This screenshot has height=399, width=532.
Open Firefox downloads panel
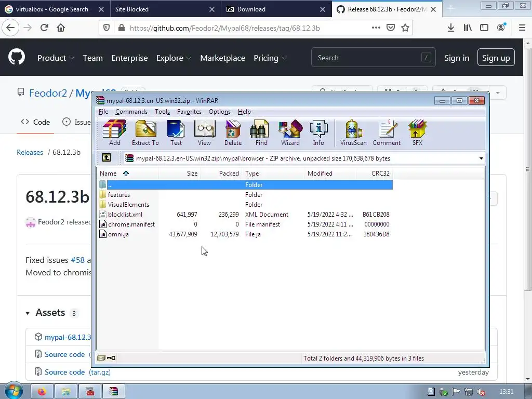coord(451,28)
